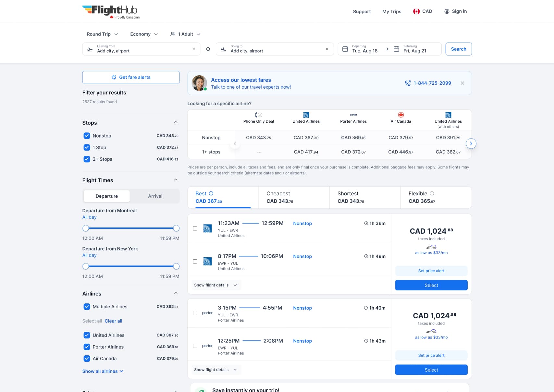Uncheck the Nonstop stops filter
This screenshot has height=392, width=554.
pyautogui.click(x=87, y=136)
